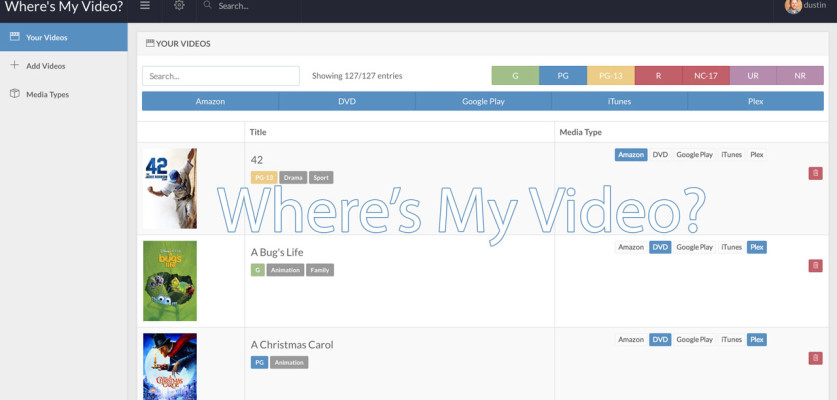The height and width of the screenshot is (400, 837).
Task: Filter videos by Amazon media type
Action: [210, 101]
